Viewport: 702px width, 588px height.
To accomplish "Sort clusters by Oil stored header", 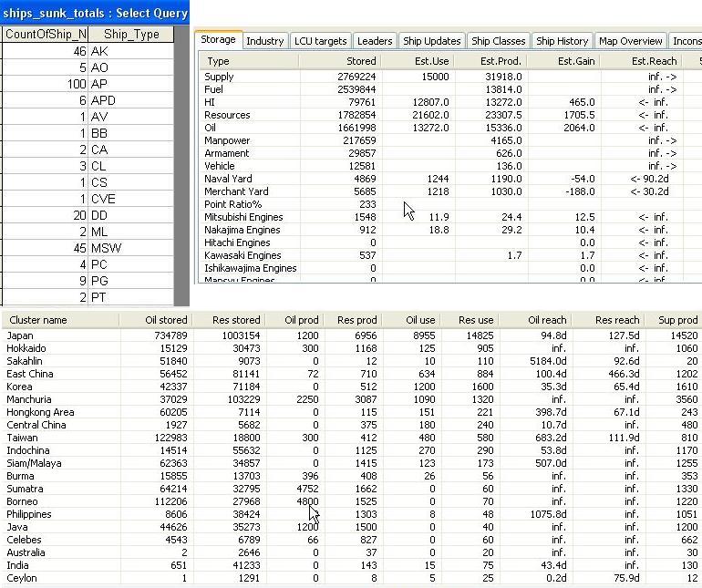I will (x=156, y=320).
